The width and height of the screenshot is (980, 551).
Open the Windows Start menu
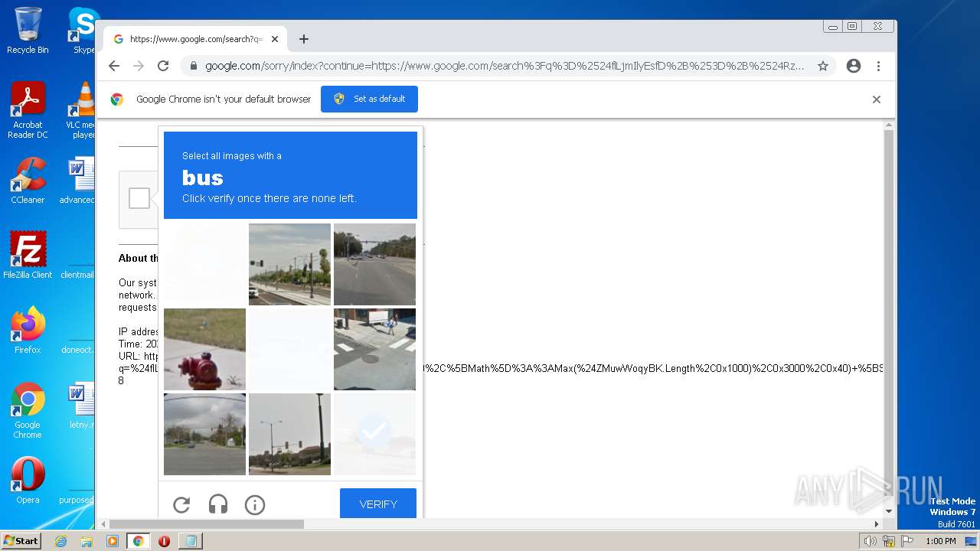[21, 541]
